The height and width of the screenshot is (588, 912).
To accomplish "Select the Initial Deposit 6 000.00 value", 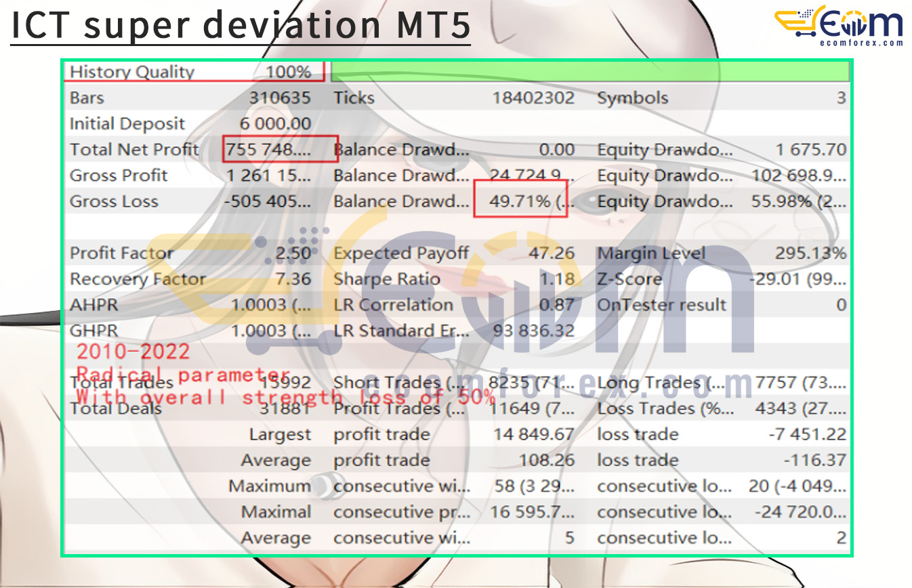I will pyautogui.click(x=275, y=124).
